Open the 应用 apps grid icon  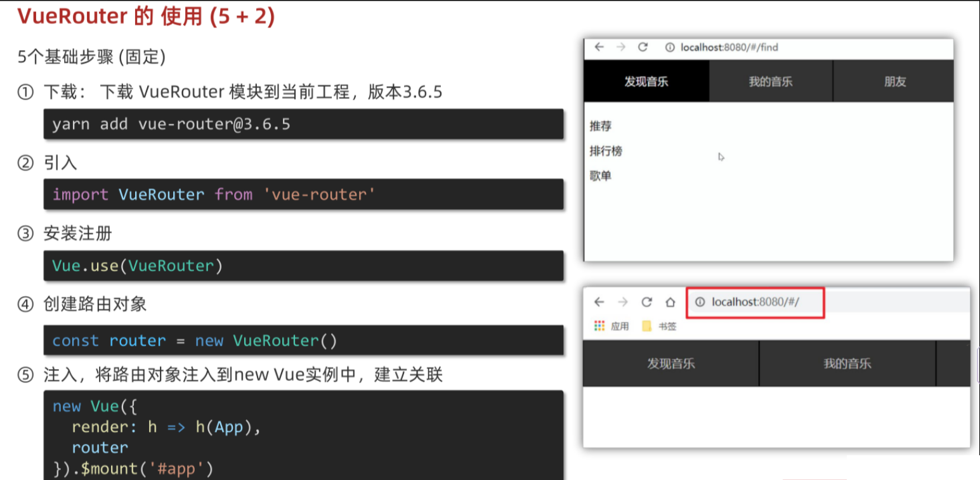click(599, 326)
